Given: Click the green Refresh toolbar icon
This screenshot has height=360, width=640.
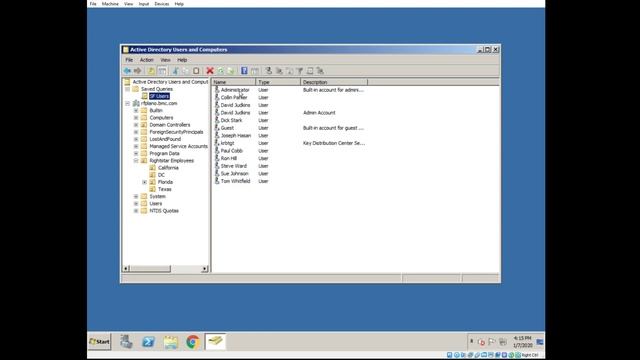Looking at the screenshot, I should coord(220,71).
